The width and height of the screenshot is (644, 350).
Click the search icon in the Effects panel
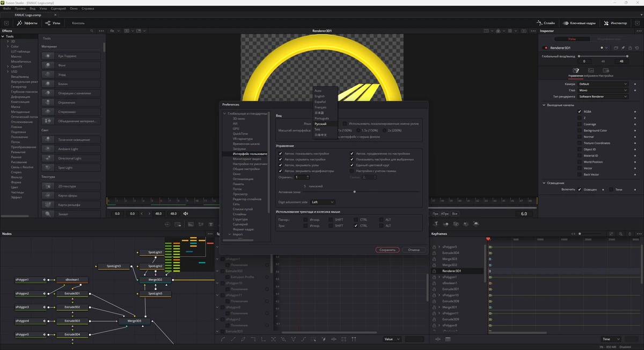(x=92, y=31)
